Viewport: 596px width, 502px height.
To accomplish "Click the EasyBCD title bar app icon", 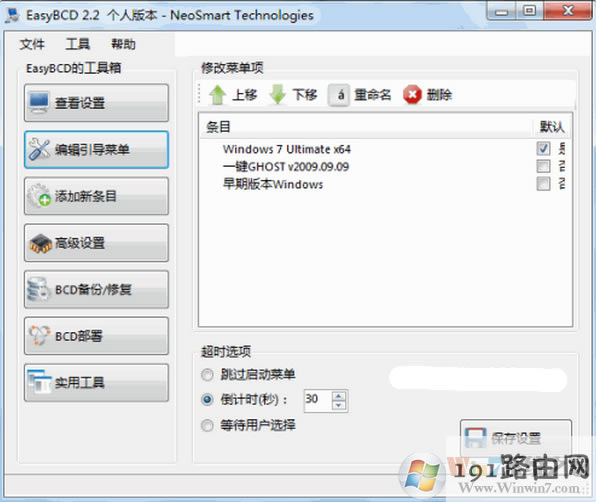I will pos(13,16).
